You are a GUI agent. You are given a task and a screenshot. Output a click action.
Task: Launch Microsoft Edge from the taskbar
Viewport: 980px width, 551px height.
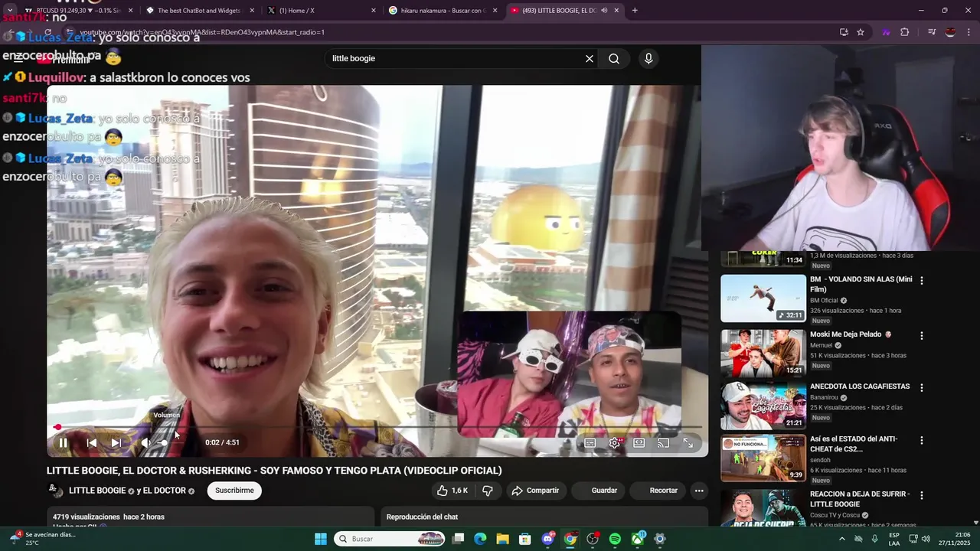[480, 539]
